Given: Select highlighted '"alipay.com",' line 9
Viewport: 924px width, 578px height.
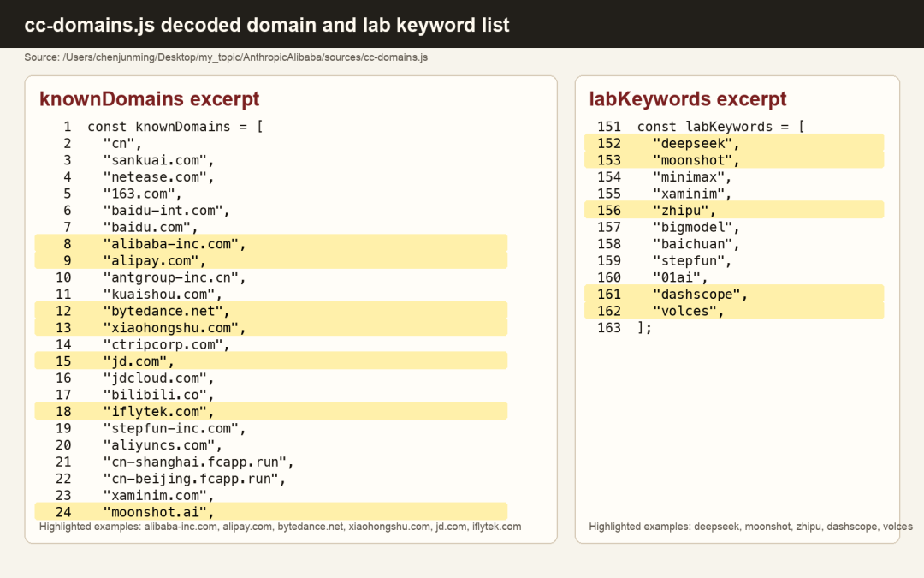Looking at the screenshot, I should 271,260.
